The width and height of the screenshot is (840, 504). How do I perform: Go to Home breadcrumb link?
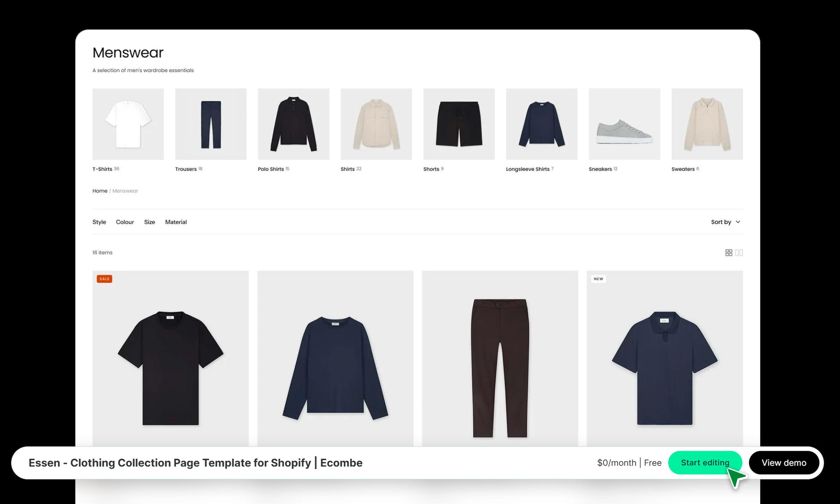100,191
